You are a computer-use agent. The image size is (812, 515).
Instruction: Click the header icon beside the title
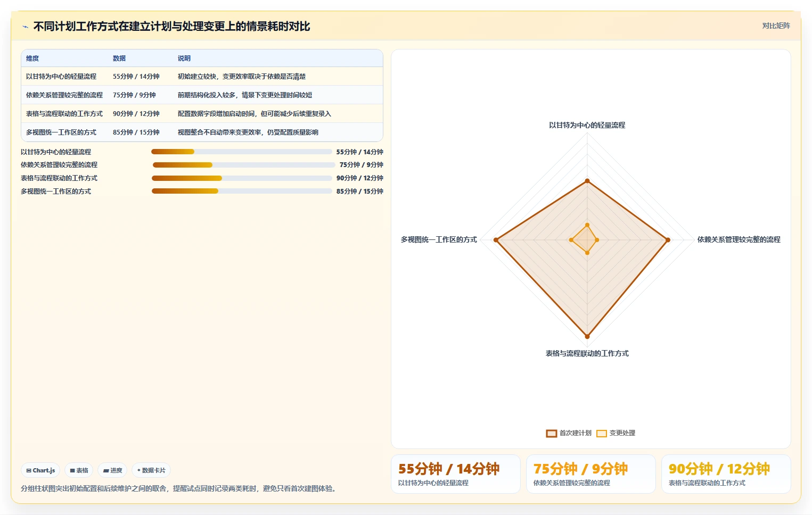coord(25,27)
